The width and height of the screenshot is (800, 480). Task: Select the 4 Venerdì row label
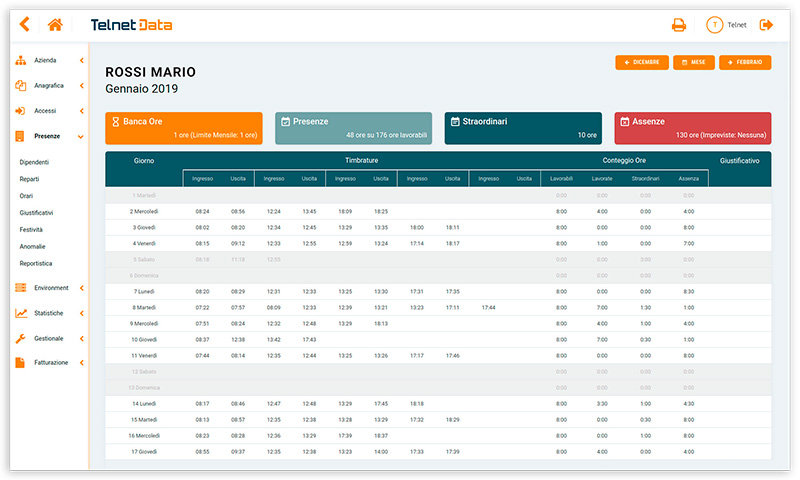pyautogui.click(x=144, y=243)
